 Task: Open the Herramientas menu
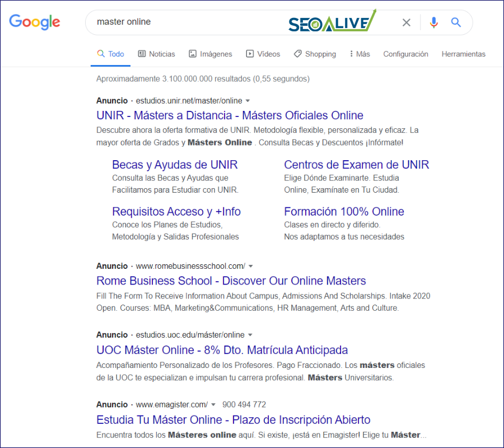464,54
